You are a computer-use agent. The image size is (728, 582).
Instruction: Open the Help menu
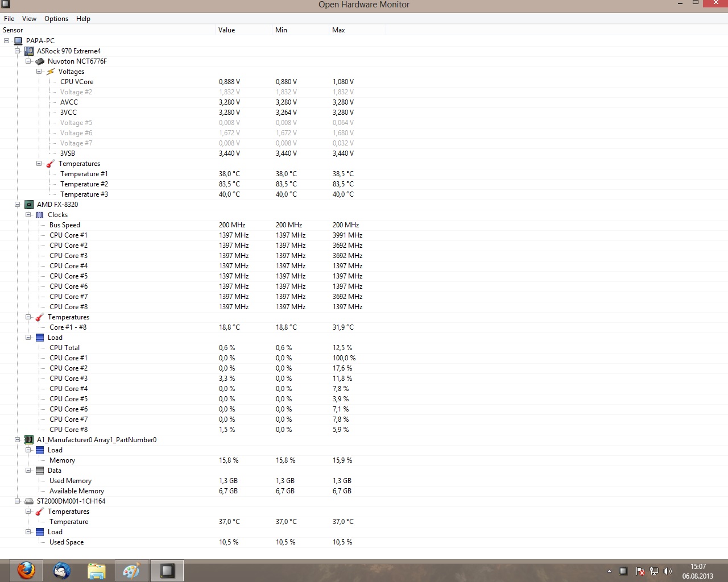[x=83, y=19]
